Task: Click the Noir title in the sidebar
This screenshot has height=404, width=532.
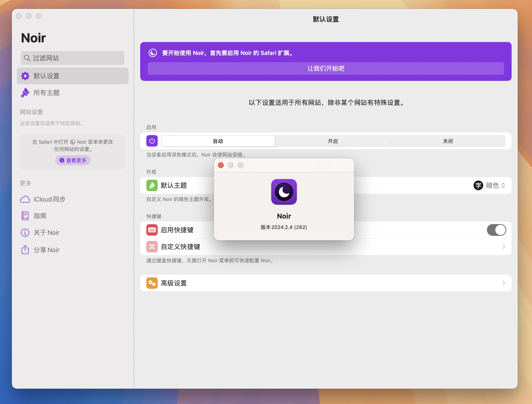Action: coord(33,38)
